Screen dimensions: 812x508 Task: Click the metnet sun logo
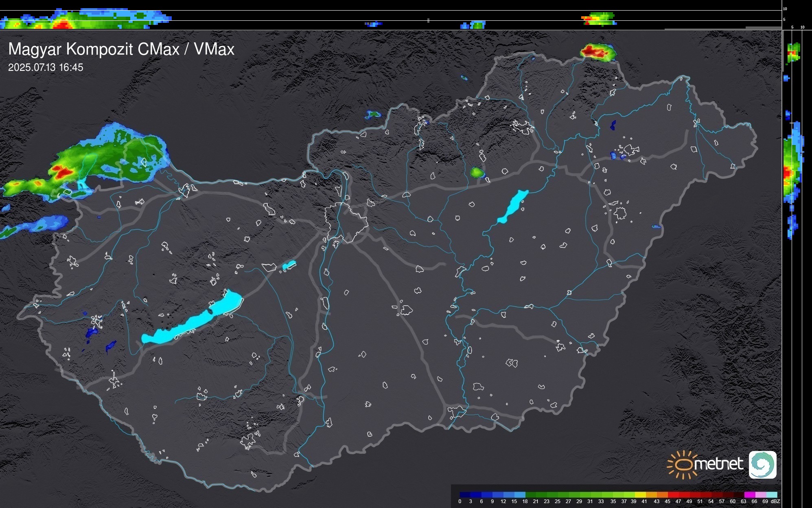684,464
